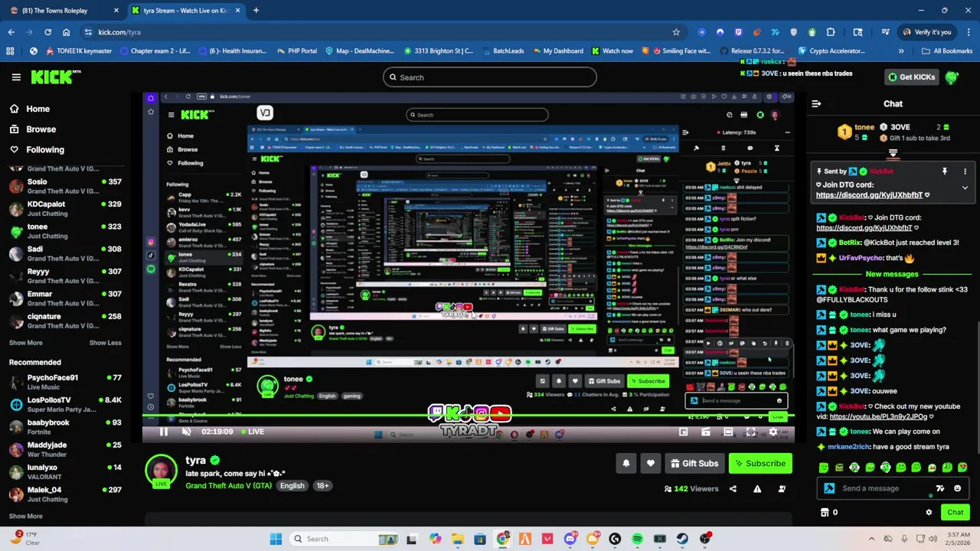Open Sosio's channel in Following list

tap(65, 186)
